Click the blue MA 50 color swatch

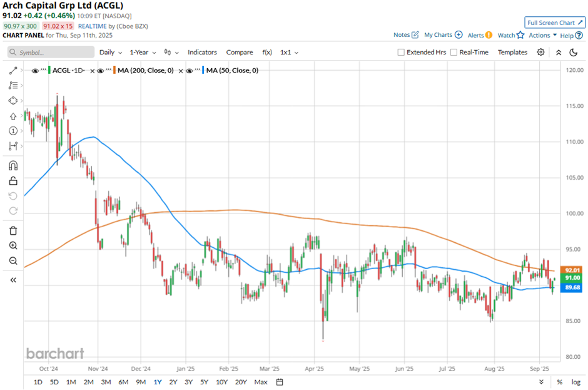[x=203, y=70]
